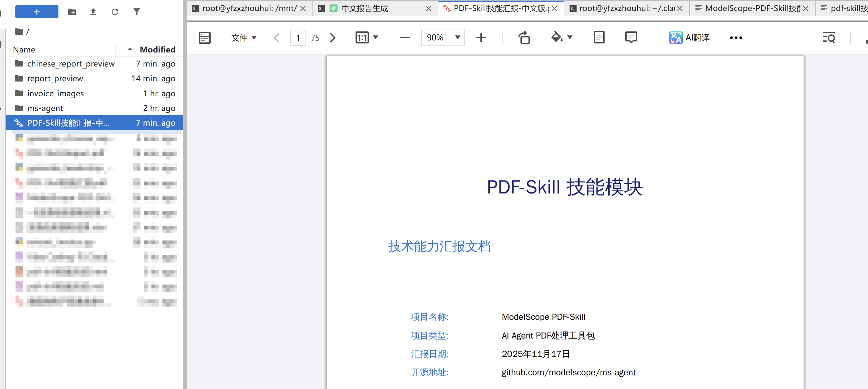
Task: Refresh the file browser list
Action: coord(115,12)
